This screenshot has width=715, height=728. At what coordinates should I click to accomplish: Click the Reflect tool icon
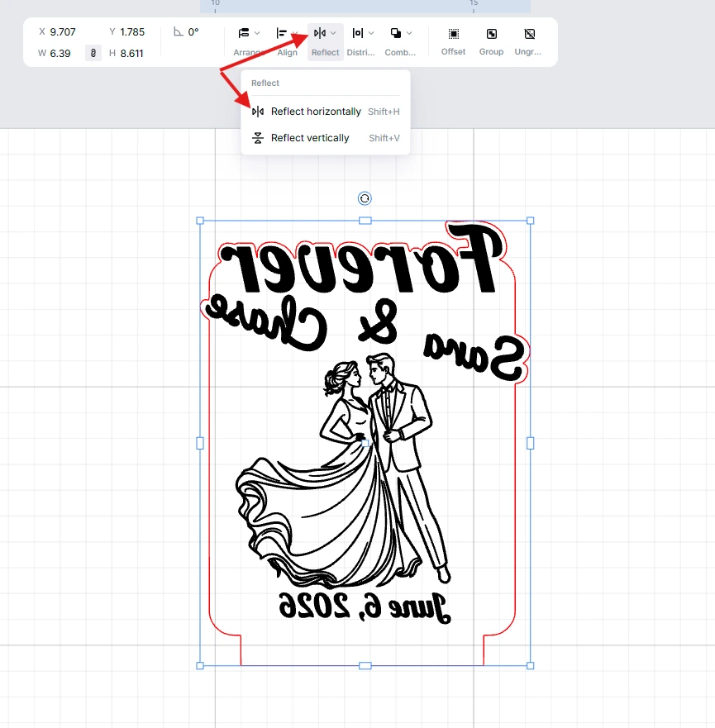click(319, 33)
